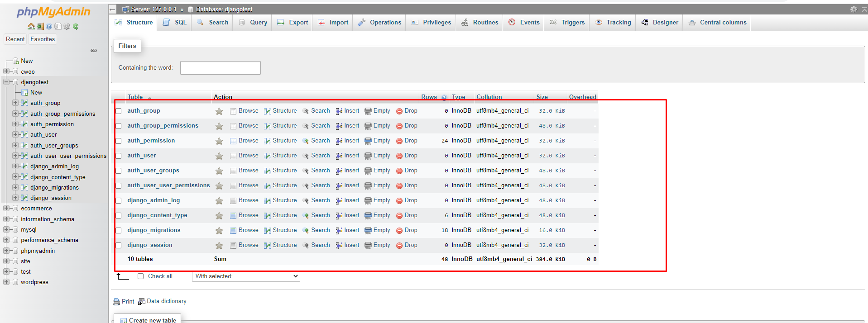Open the Export tab
Screen dimensions: 868x323
click(x=293, y=23)
